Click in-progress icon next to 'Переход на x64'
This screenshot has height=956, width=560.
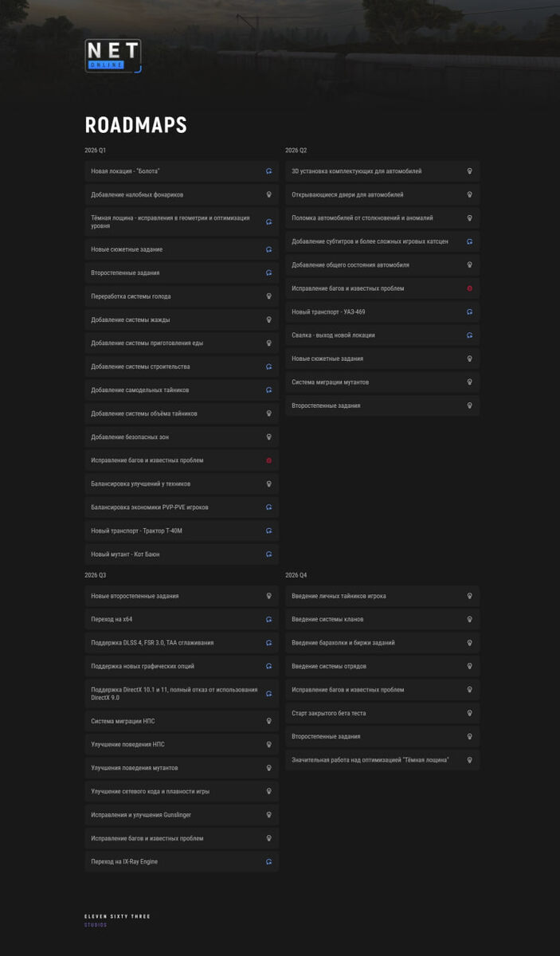tap(269, 619)
